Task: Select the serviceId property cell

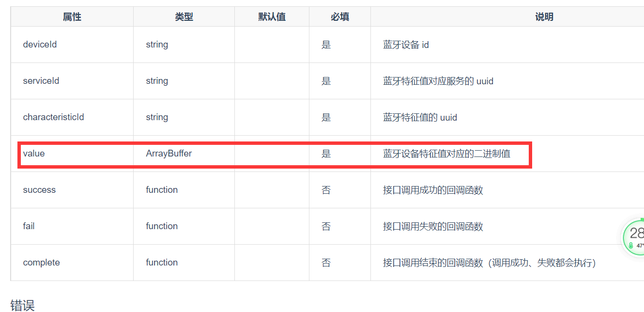Action: point(72,81)
